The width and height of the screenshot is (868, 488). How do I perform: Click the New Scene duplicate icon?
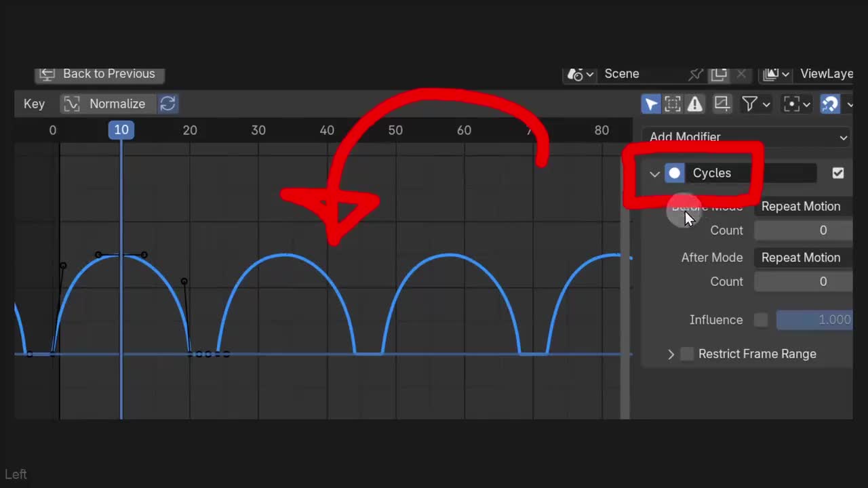click(719, 74)
